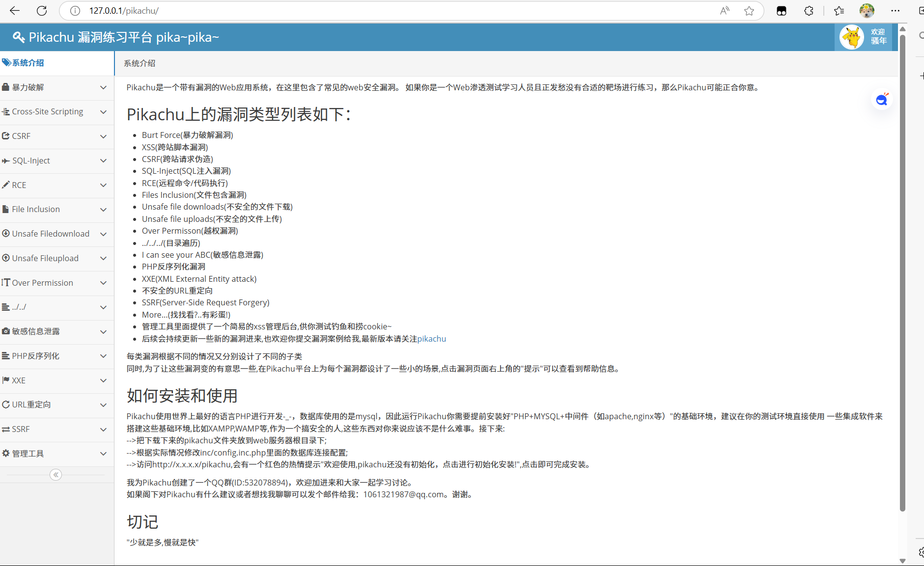
Task: Expand the SQL-Inject submenu chevron
Action: point(103,161)
